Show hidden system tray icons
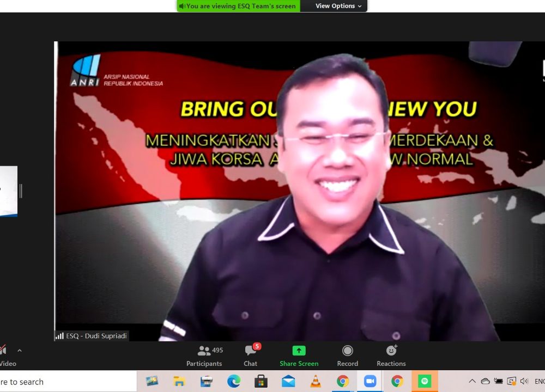The image size is (545, 392). tap(472, 381)
